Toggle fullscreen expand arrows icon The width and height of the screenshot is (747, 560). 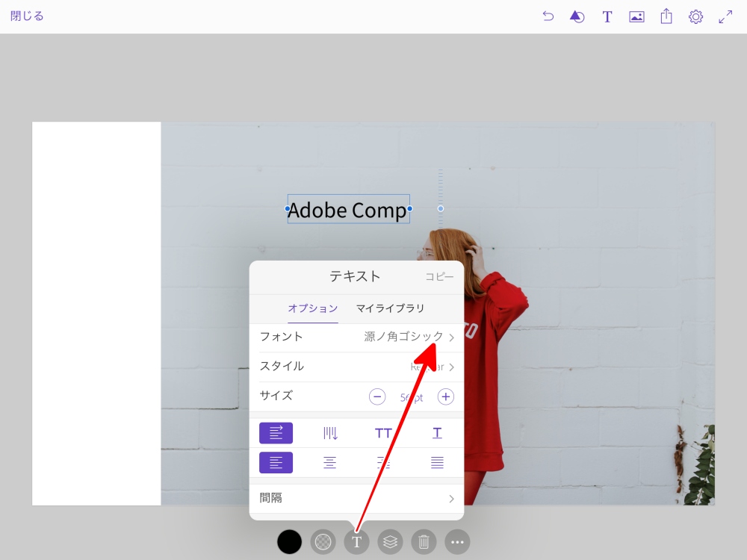coord(725,17)
